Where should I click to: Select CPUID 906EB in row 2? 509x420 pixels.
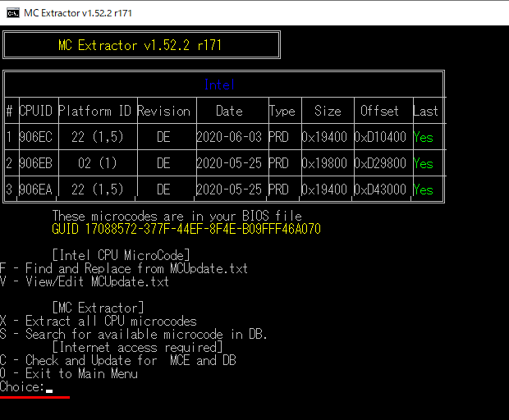(36, 163)
